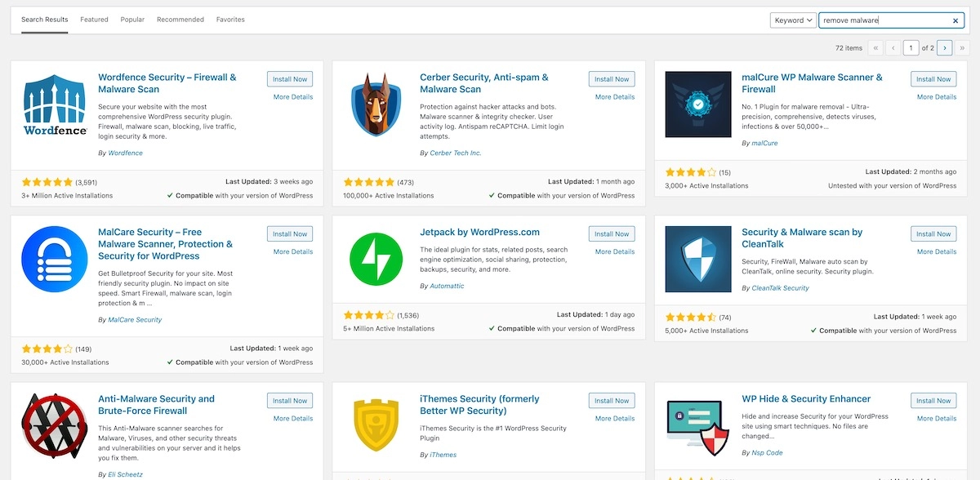Open More Details for malCure

coord(937,97)
